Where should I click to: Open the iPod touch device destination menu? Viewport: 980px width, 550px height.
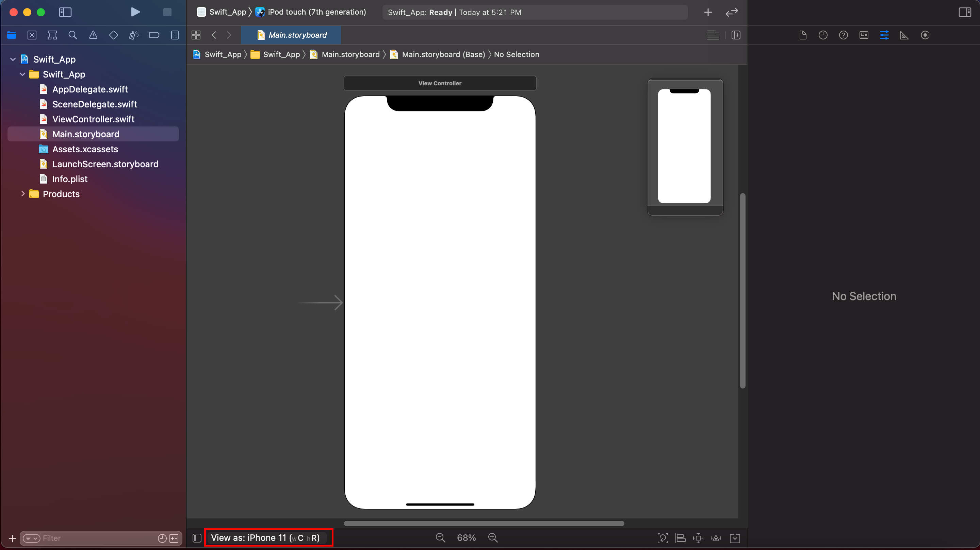click(316, 12)
